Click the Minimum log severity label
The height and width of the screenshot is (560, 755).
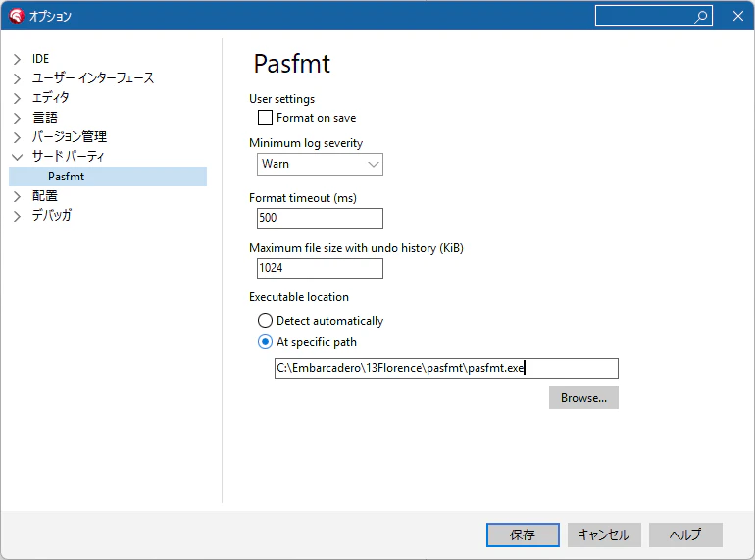pyautogui.click(x=306, y=143)
